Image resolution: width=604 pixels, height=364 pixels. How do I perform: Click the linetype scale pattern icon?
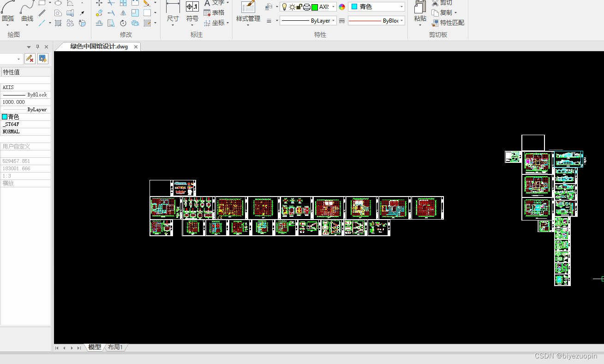click(342, 21)
